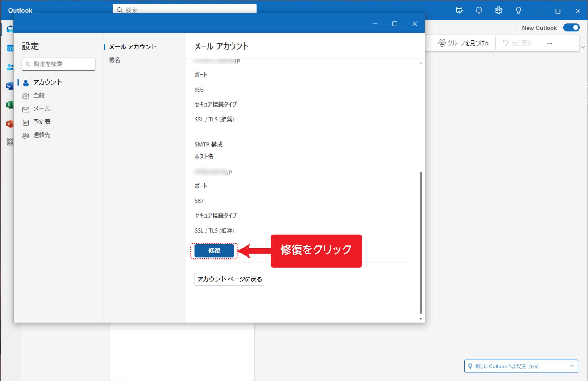Screen dimensions: 588x381
Task: Click the 修復 button
Action: tap(214, 251)
